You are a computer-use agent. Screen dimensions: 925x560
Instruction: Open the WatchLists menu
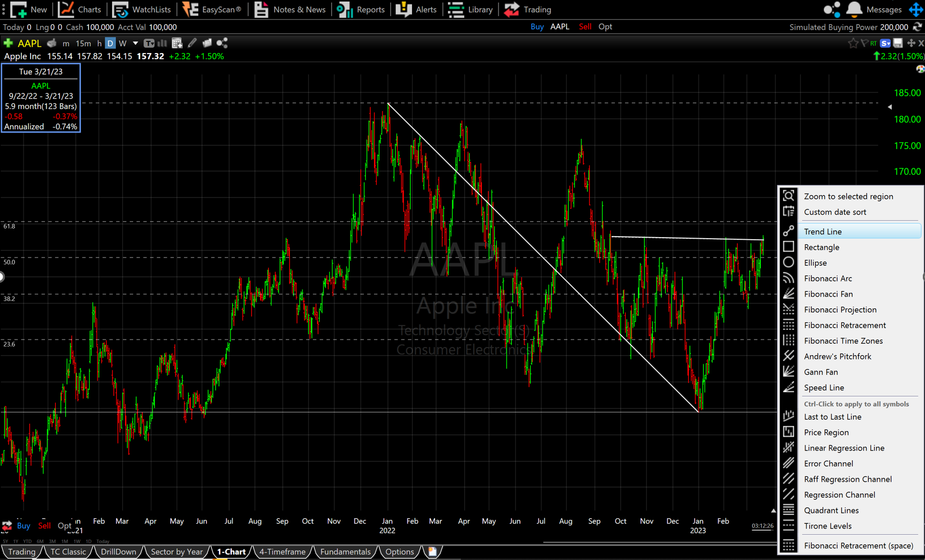(x=142, y=9)
